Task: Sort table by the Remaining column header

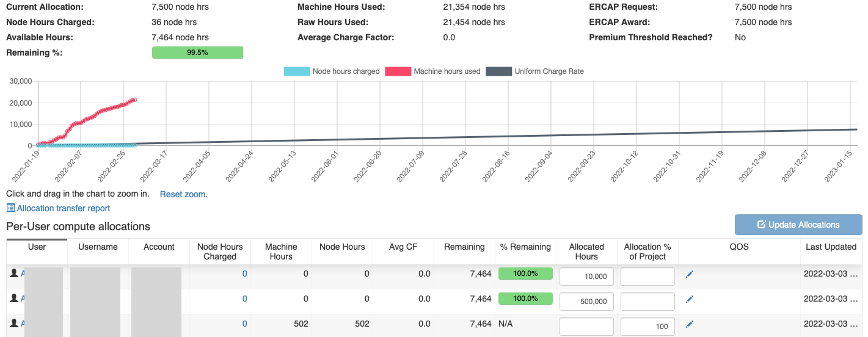Action: (x=464, y=247)
